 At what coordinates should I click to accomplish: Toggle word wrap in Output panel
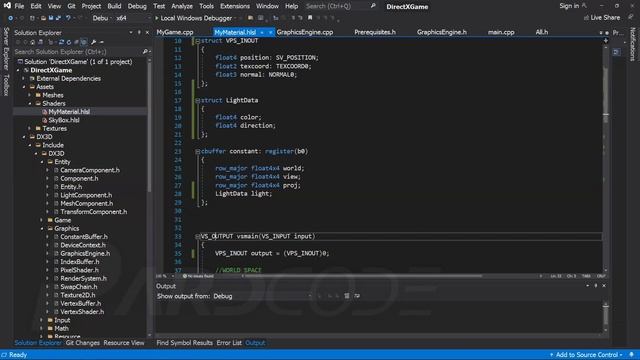point(357,296)
